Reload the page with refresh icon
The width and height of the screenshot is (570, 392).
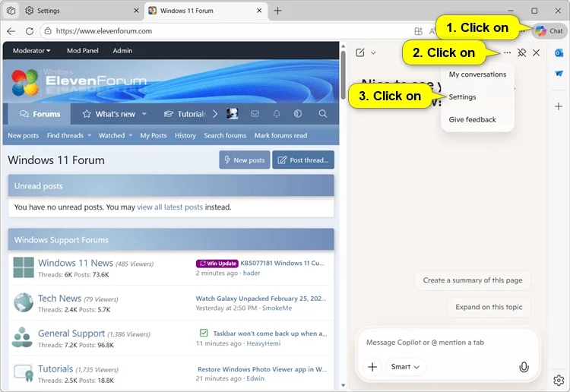(30, 31)
